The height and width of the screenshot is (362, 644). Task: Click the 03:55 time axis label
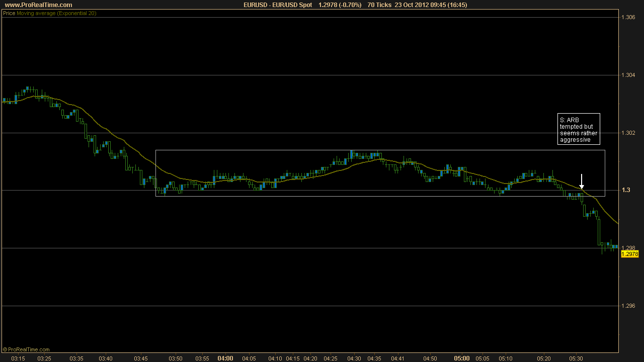202,358
